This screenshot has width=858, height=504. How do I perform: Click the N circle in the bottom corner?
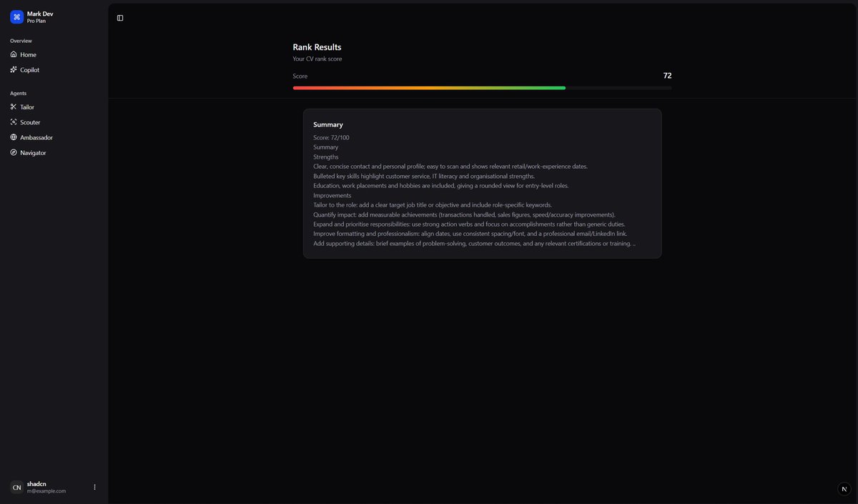point(844,489)
